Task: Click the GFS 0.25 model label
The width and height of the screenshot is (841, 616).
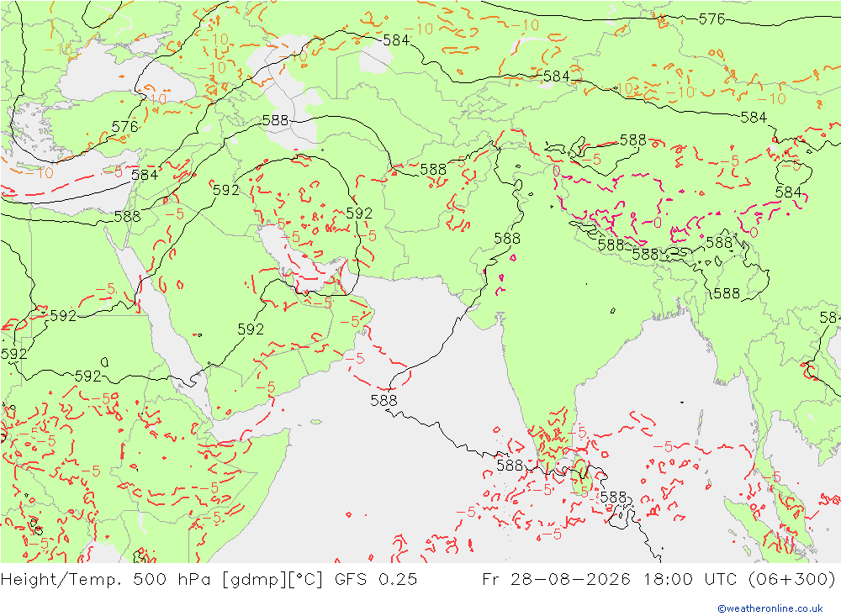Action: 376,580
